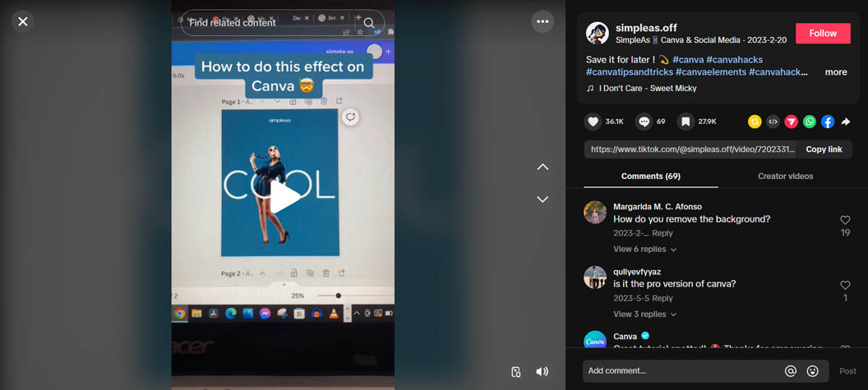This screenshot has height=390, width=868.
Task: Click the File Explorer taskbar icon in video
Action: coord(196,314)
